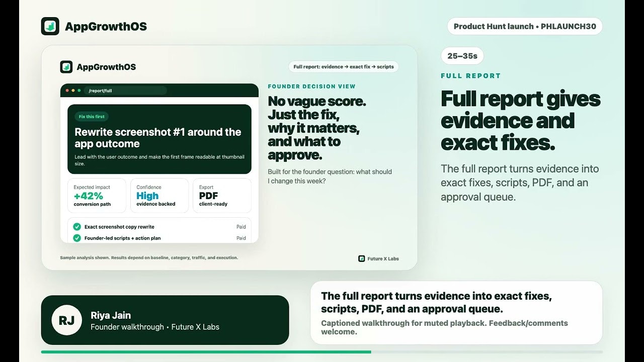This screenshot has height=362, width=644.
Task: Click the Rewrite screenshot #1 around the app outcome title
Action: [158, 138]
